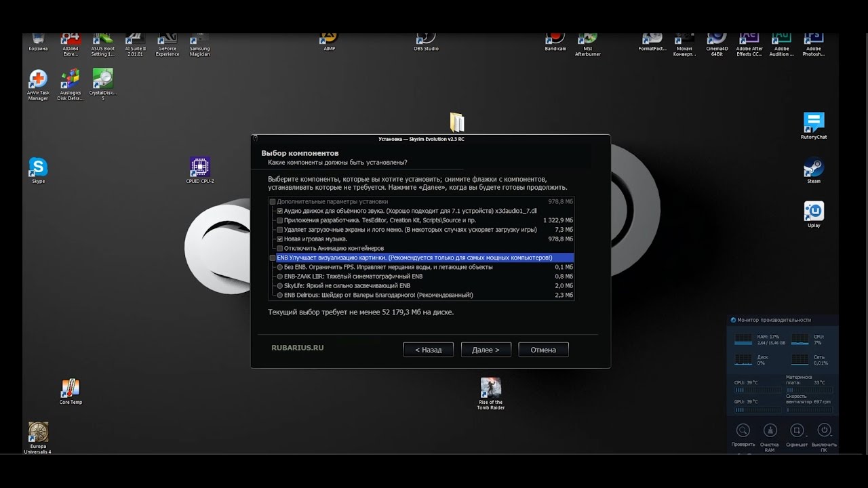Screen dimensions: 868x488
Task: Select the GeForce Experience desktop shortcut
Action: point(167,44)
